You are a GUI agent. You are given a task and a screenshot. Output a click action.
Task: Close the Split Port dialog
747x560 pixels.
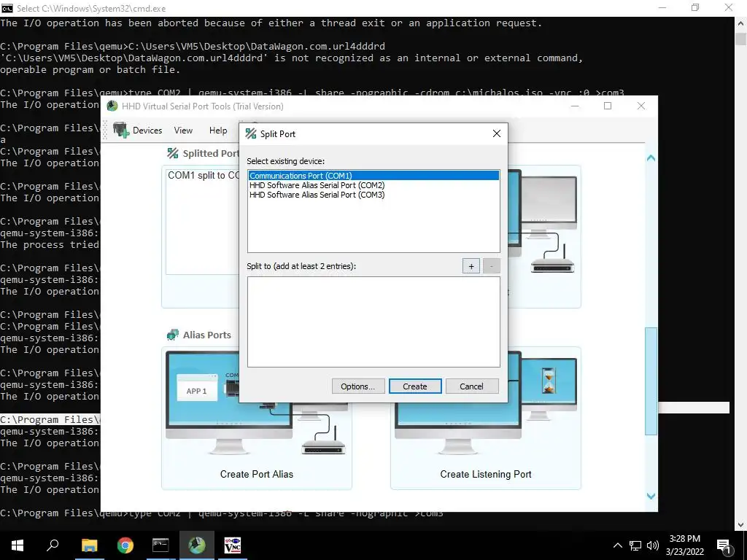(496, 134)
